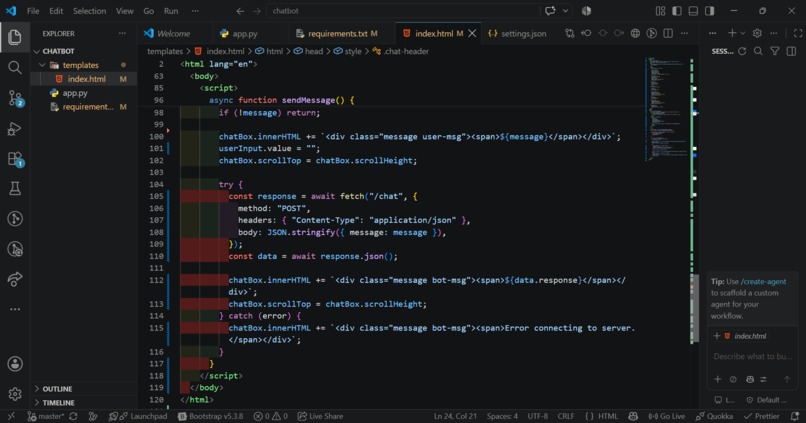This screenshot has height=423, width=806.
Task: Open editor More Actions ellipsis
Action: pos(684,33)
